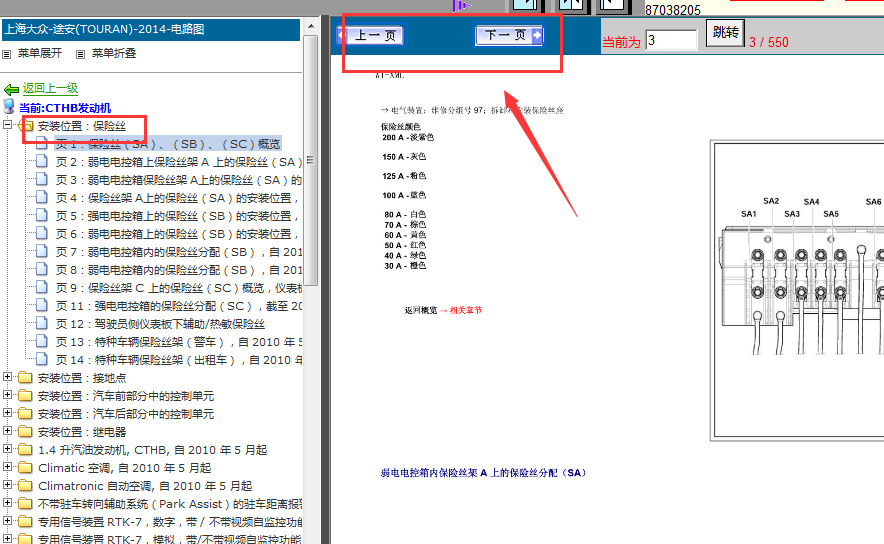Click the 菜单折叠 list icon
Image resolution: width=884 pixels, height=544 pixels.
[x=81, y=54]
